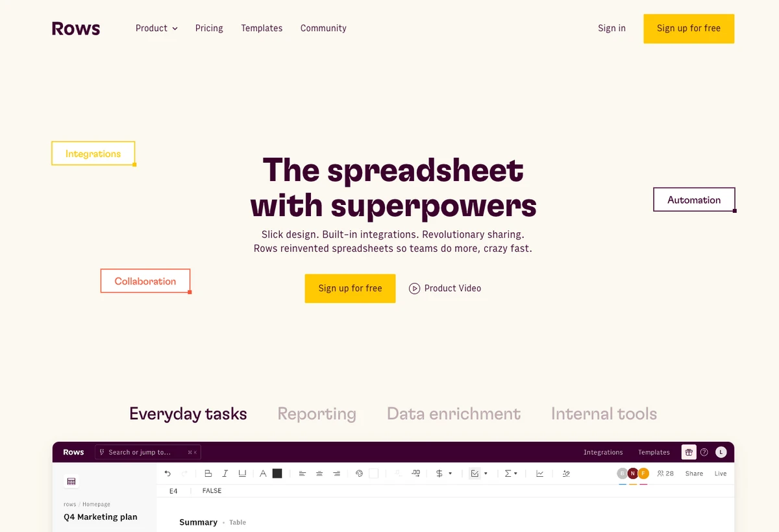The width and height of the screenshot is (779, 532).
Task: Align text left in the toolbar
Action: pyautogui.click(x=303, y=474)
